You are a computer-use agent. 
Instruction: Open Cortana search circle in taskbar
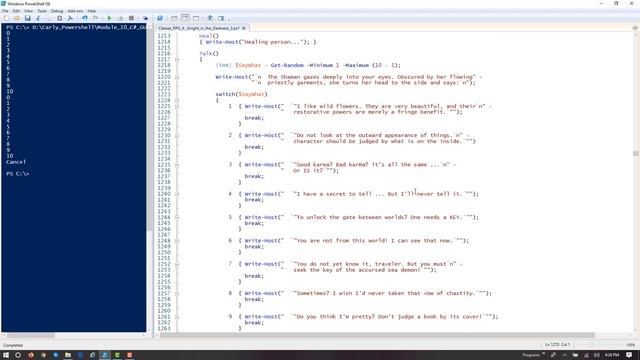(18, 355)
